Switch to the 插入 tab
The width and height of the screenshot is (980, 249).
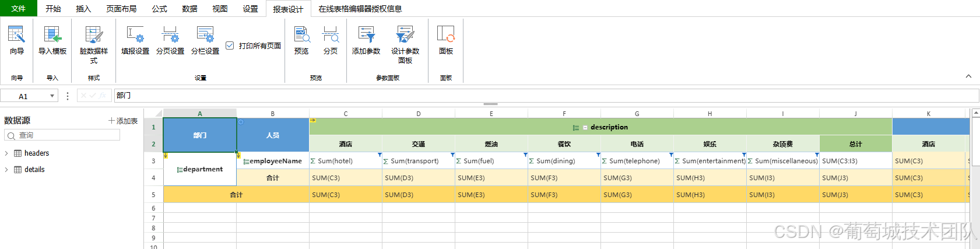pos(83,9)
